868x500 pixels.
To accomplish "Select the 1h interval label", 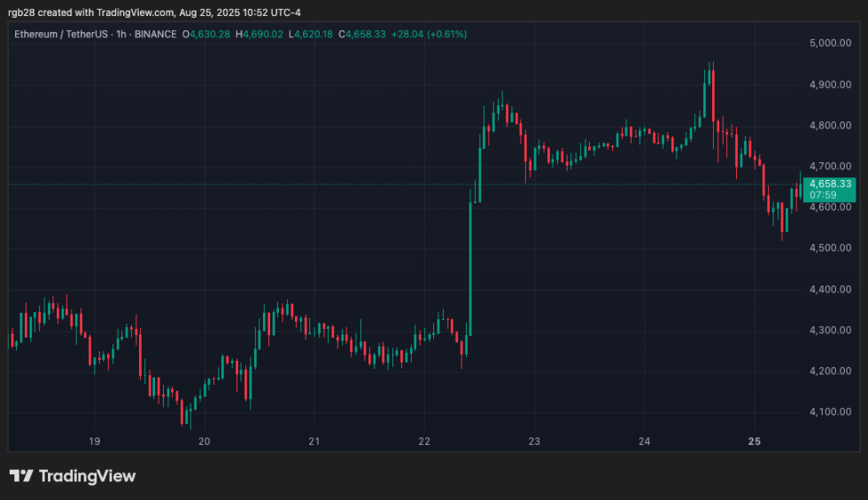I will click(x=122, y=34).
